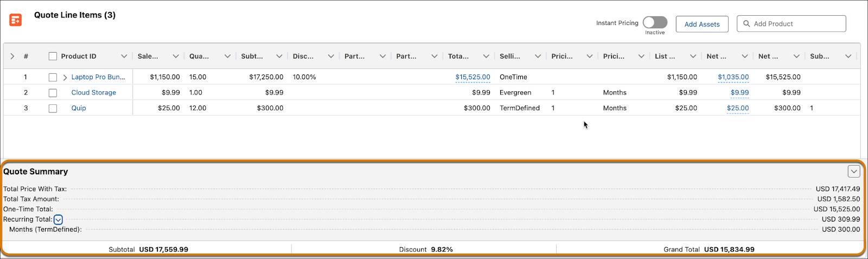
Task: Open List ... column dropdown menu
Action: click(693, 56)
